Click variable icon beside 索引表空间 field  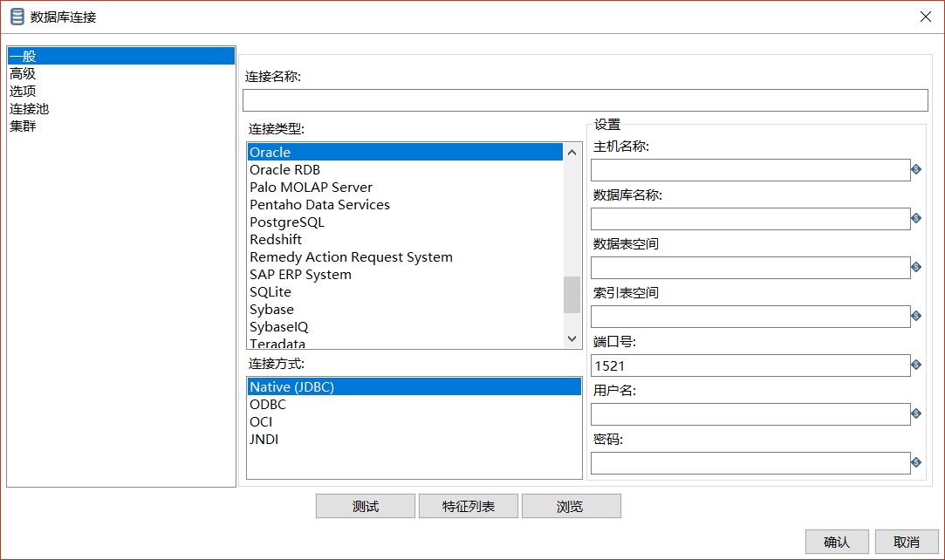coord(916,316)
